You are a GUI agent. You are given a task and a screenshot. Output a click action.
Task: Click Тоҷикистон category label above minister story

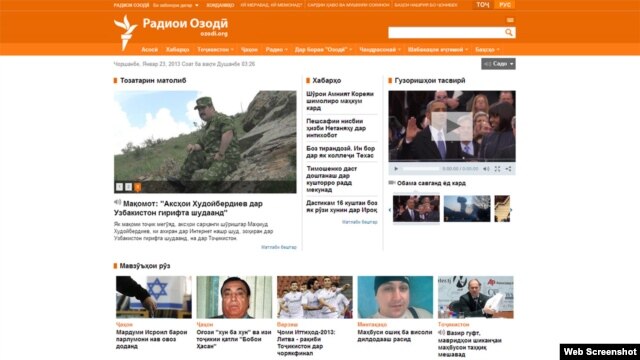click(454, 324)
